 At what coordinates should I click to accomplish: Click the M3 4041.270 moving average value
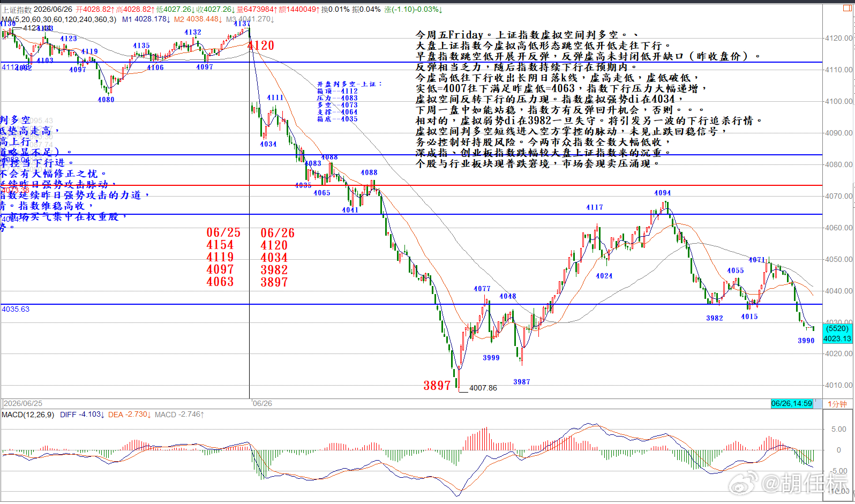250,19
